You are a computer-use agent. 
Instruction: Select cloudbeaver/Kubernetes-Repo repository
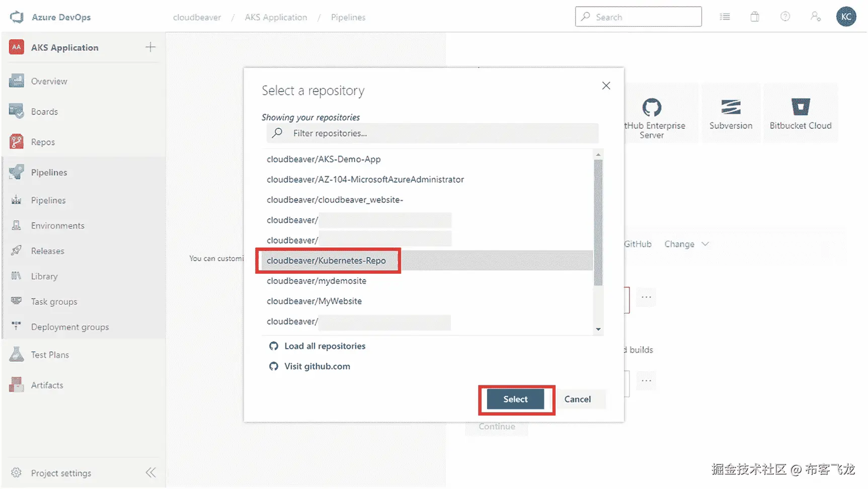click(x=427, y=261)
